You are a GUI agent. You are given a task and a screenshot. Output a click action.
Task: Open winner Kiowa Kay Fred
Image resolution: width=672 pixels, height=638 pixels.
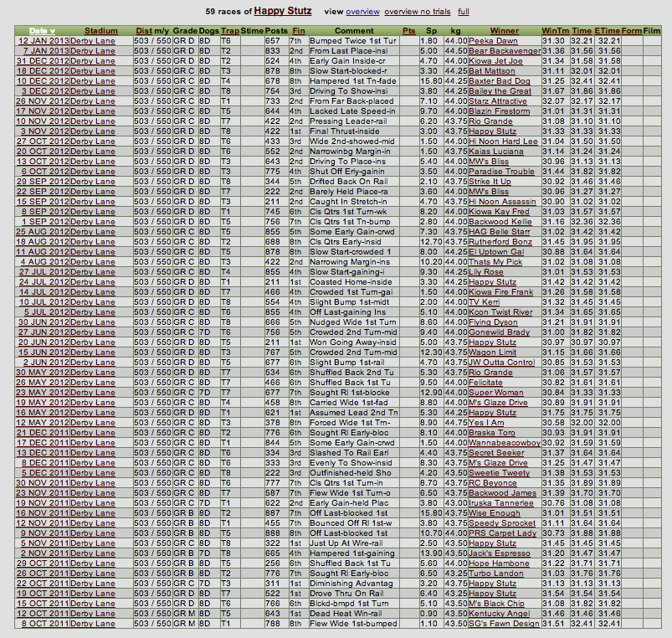pyautogui.click(x=500, y=211)
